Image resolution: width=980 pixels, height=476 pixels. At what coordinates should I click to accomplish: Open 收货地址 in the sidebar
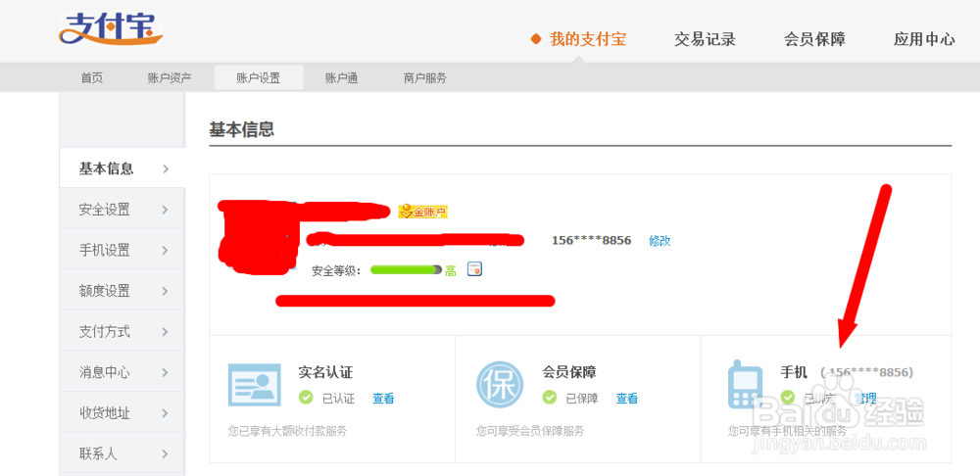tap(122, 413)
